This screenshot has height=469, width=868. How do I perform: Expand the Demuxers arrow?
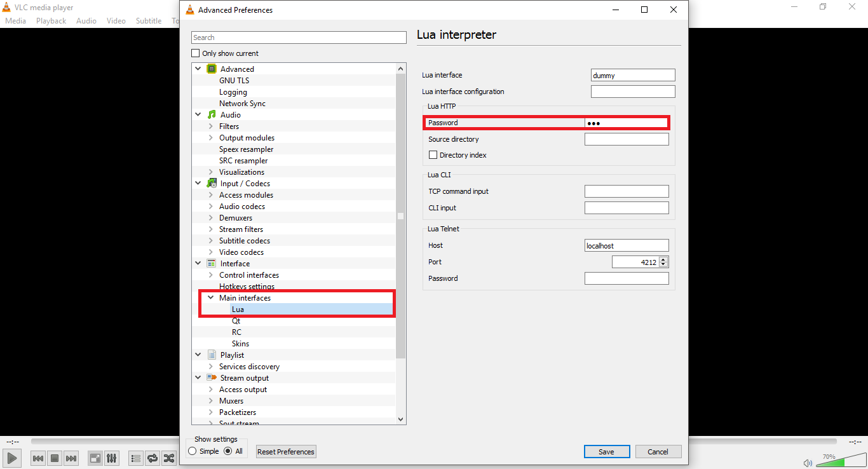tap(211, 217)
